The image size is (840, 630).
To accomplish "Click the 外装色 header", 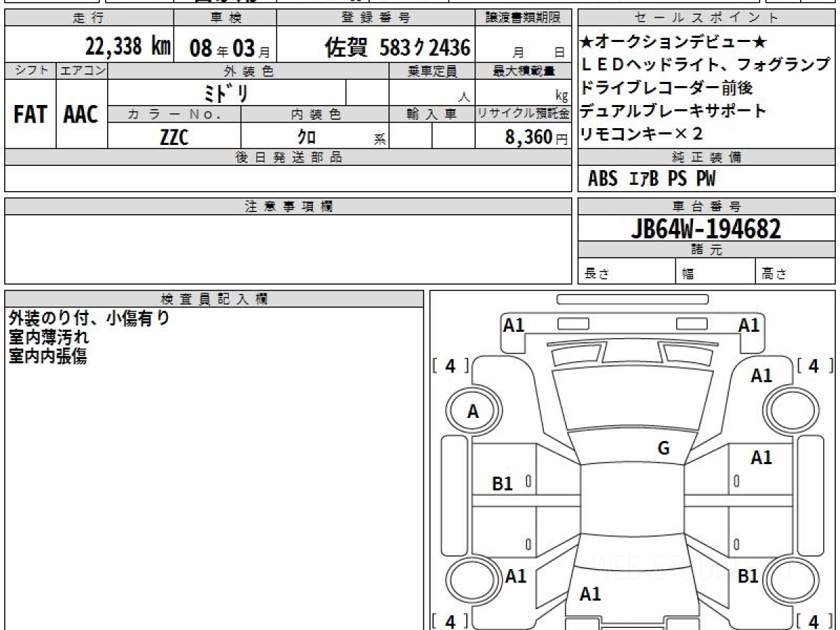I will [248, 71].
